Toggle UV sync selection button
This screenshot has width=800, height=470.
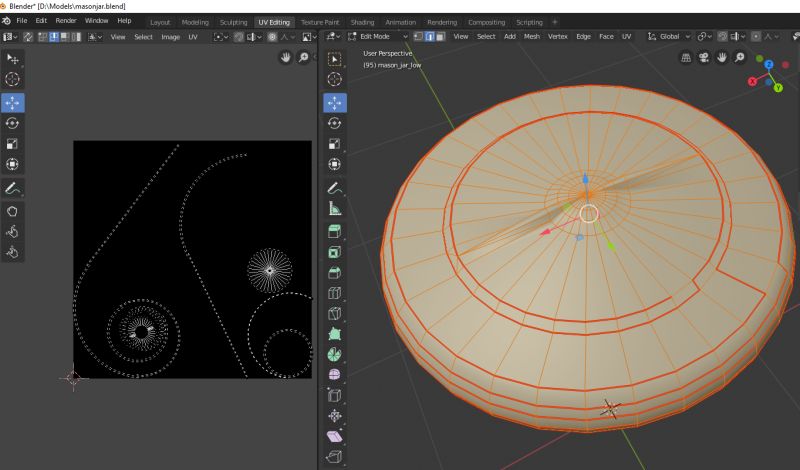point(28,37)
